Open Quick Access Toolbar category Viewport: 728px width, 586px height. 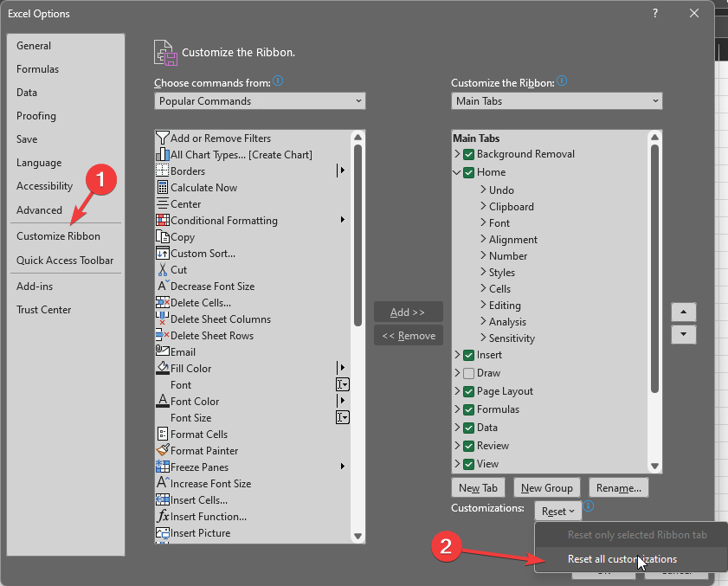pyautogui.click(x=65, y=260)
